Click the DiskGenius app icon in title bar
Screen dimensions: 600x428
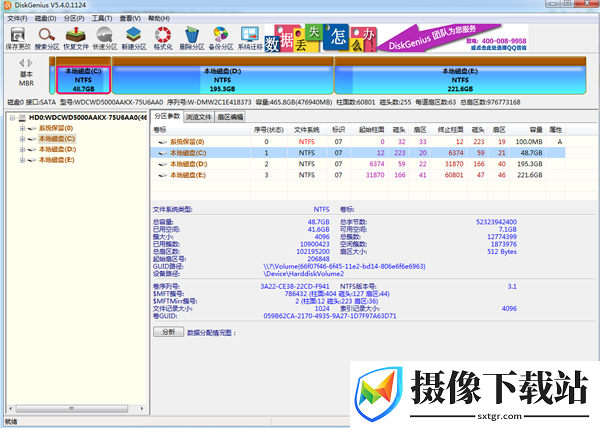(8, 5)
